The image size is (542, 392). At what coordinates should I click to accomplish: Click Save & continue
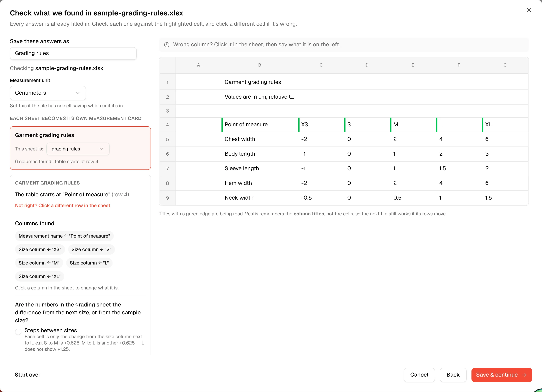click(501, 375)
